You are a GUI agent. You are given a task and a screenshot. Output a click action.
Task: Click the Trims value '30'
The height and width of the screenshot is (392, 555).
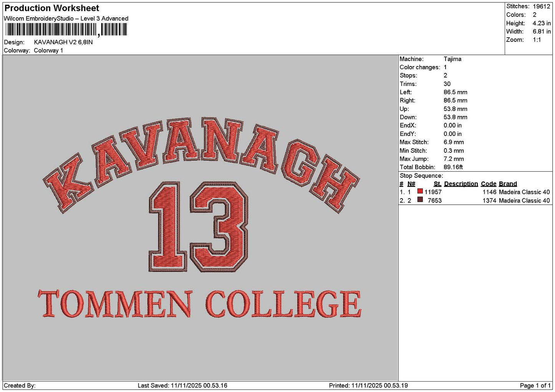click(447, 84)
